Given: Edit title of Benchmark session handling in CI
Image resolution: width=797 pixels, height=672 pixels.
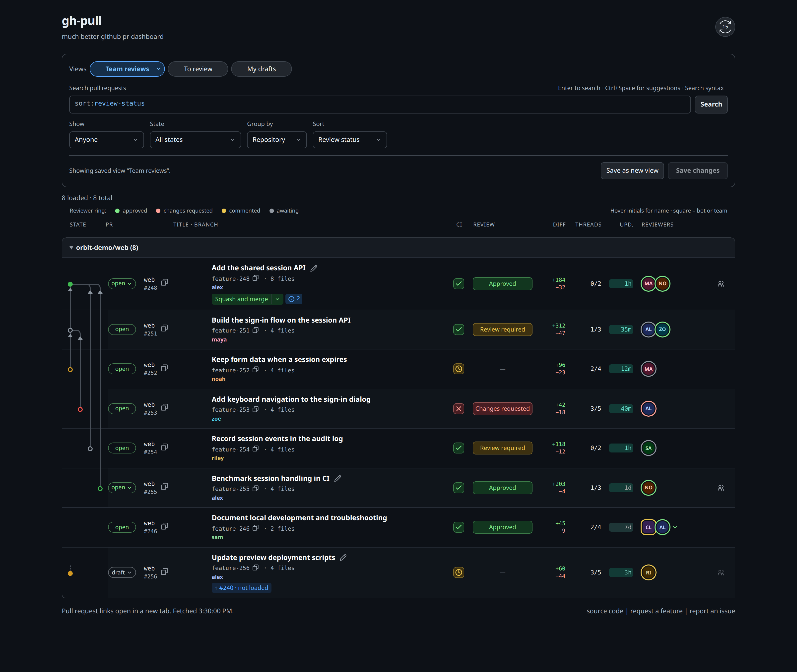Looking at the screenshot, I should [x=337, y=478].
